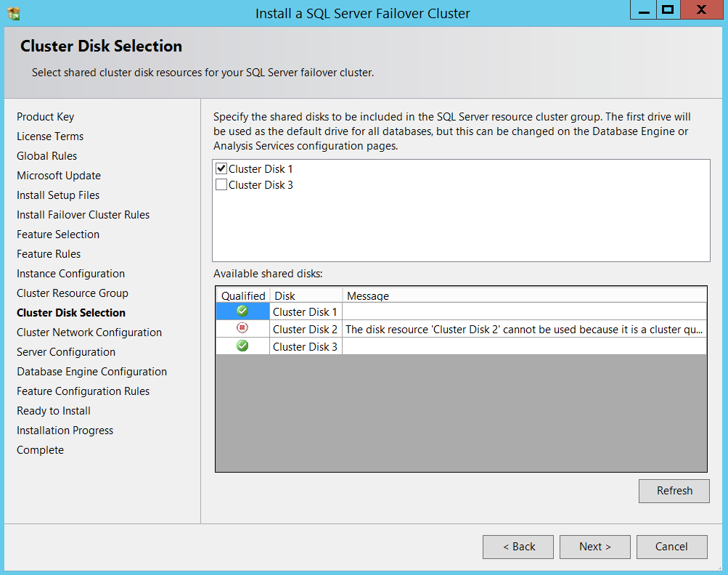728x575 pixels.
Task: Go to the next setup page
Action: tap(594, 547)
